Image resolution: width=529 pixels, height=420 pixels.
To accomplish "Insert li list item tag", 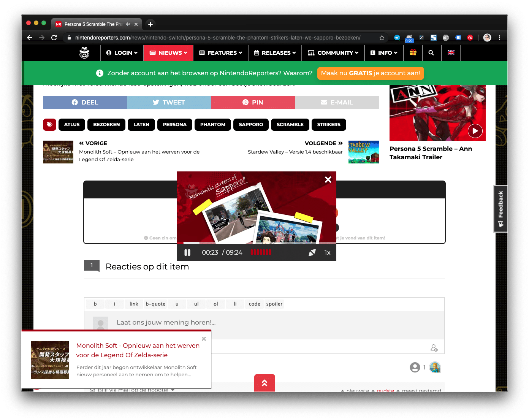I will click(x=235, y=304).
